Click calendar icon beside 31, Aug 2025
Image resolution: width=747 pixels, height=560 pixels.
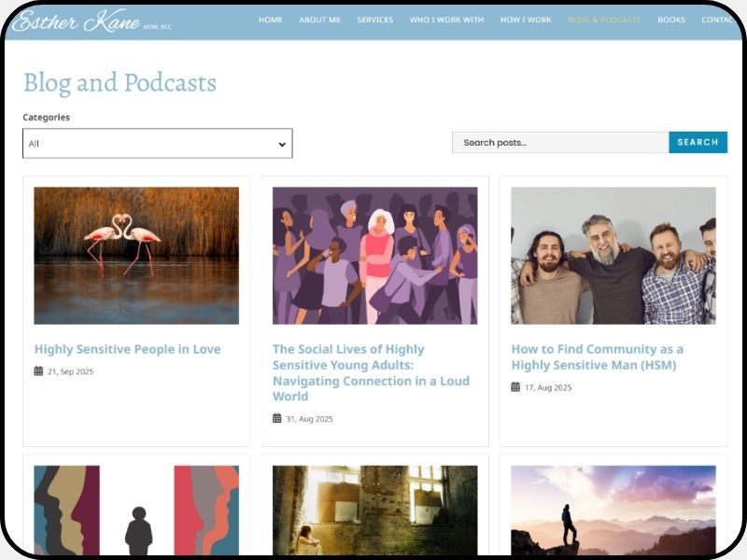pos(277,418)
